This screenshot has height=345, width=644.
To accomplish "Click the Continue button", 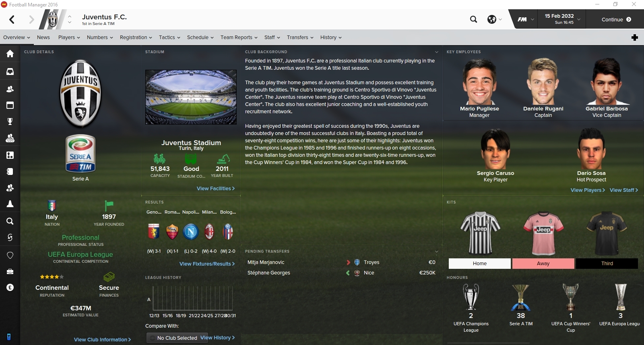I will [x=616, y=19].
